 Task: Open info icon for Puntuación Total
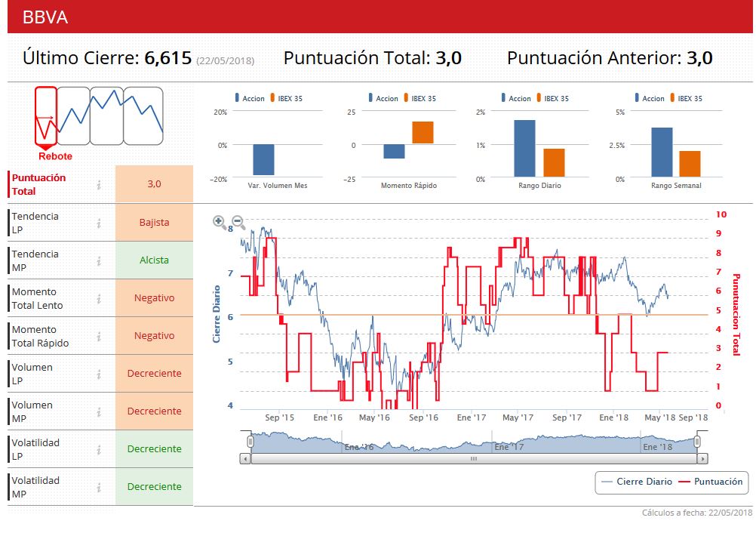coord(99,185)
